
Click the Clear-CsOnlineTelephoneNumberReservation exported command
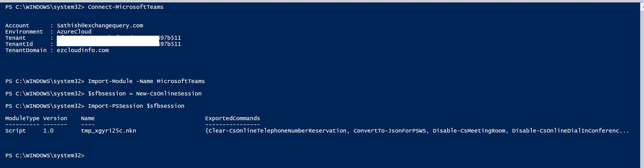(277, 131)
